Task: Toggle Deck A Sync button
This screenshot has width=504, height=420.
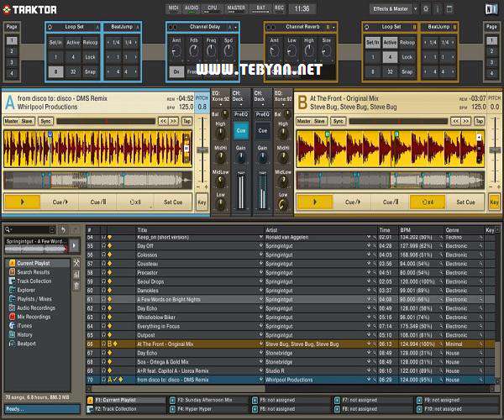Action: 46,121
